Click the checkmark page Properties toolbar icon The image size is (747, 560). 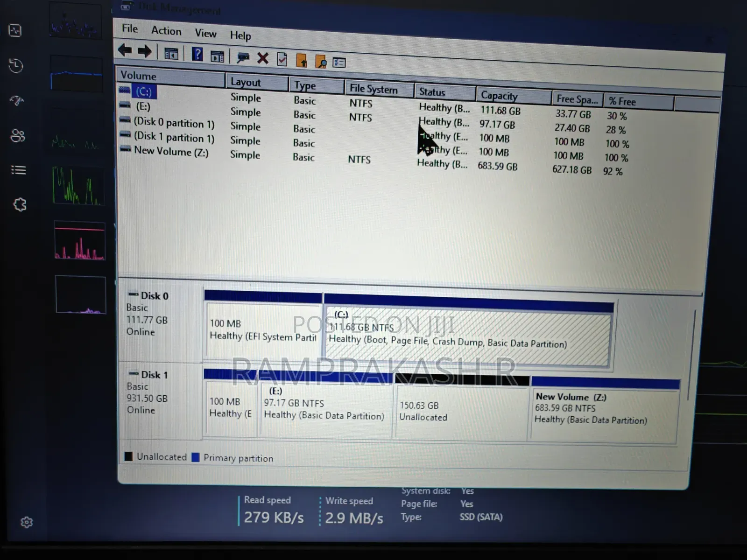point(282,59)
